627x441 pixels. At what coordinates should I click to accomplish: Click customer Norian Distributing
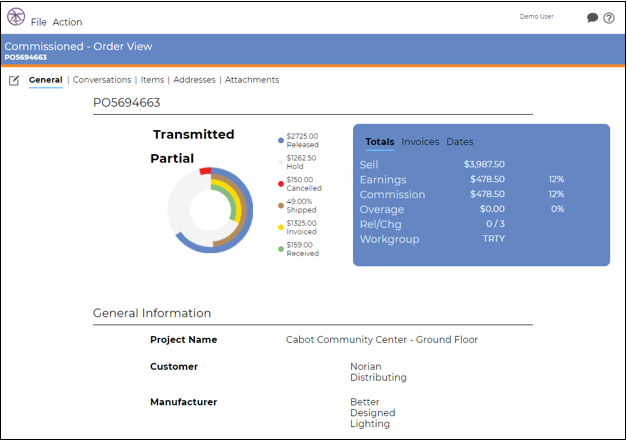coord(378,372)
